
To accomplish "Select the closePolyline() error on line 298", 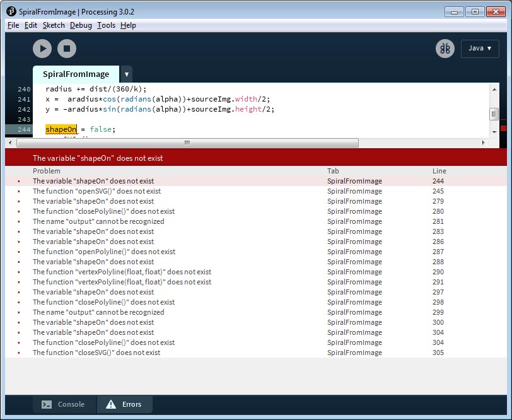I will pyautogui.click(x=256, y=303).
